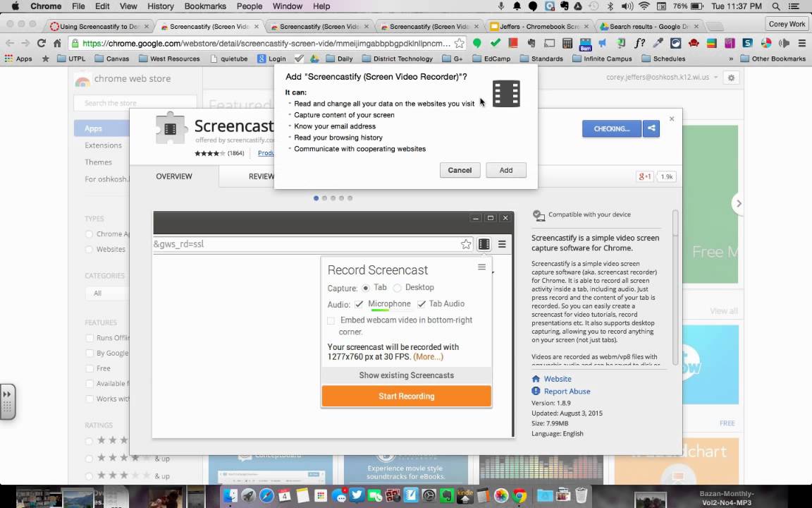
Task: Click Show existing Screencasts in preview
Action: 407,375
